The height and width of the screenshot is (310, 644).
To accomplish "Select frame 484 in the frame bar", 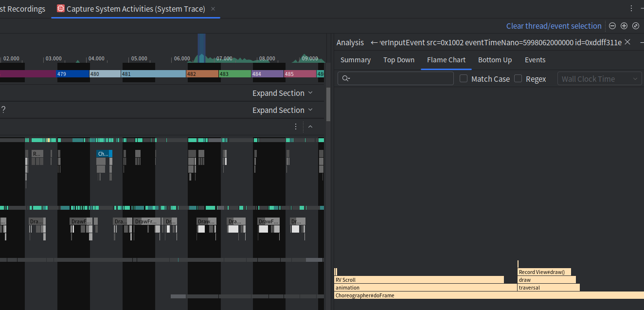I will (268, 74).
